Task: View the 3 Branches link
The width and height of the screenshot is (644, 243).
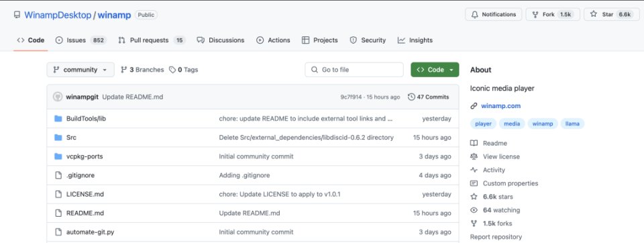Action: point(142,70)
